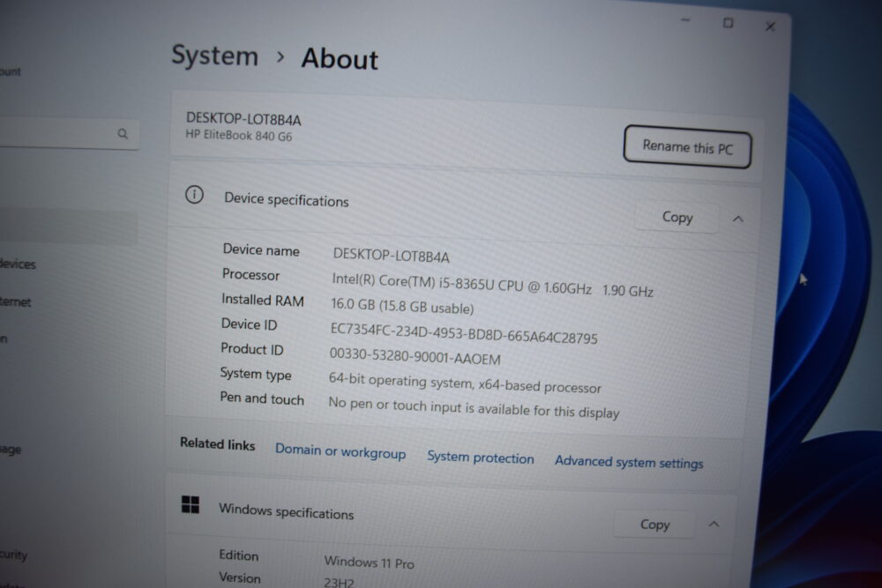Select the Edition value Windows 11 Pro
The image size is (882, 588).
point(369,562)
